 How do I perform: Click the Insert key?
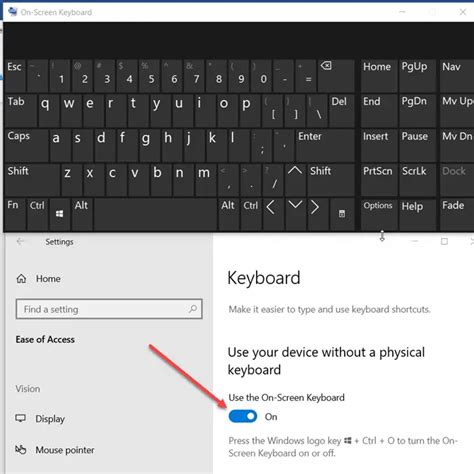[379, 145]
